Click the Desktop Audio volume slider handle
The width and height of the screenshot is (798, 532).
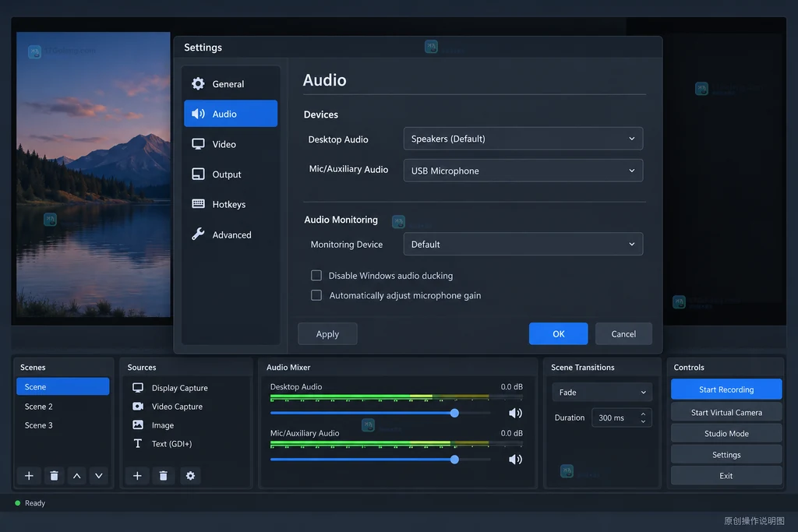pos(454,413)
